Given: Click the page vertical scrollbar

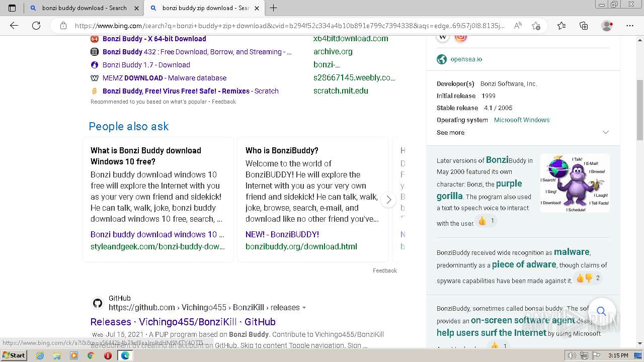Looking at the screenshot, I should (640, 110).
